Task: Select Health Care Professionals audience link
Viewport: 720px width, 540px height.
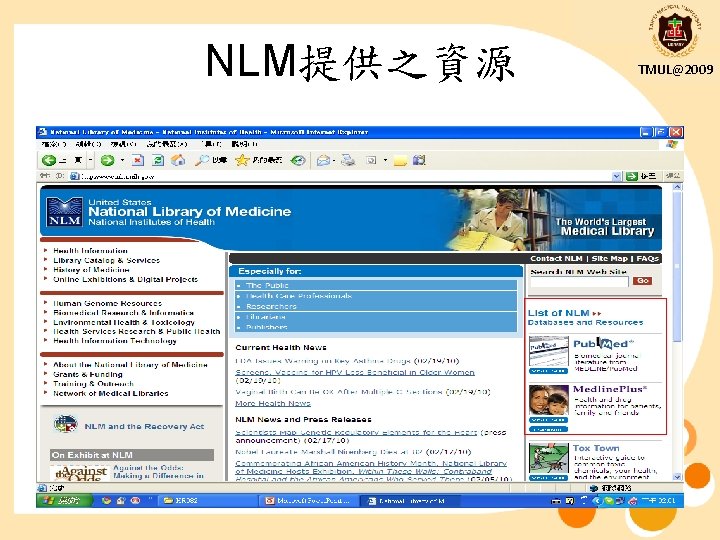Action: click(299, 296)
